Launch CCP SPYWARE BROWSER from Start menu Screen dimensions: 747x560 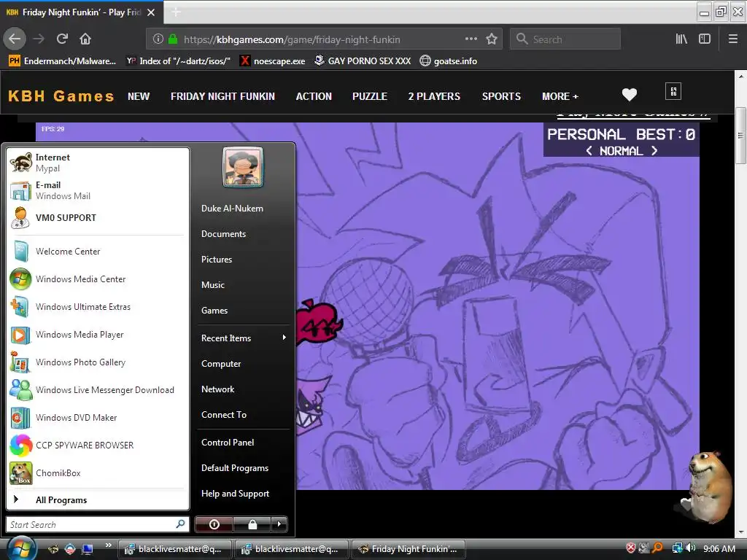(x=98, y=446)
